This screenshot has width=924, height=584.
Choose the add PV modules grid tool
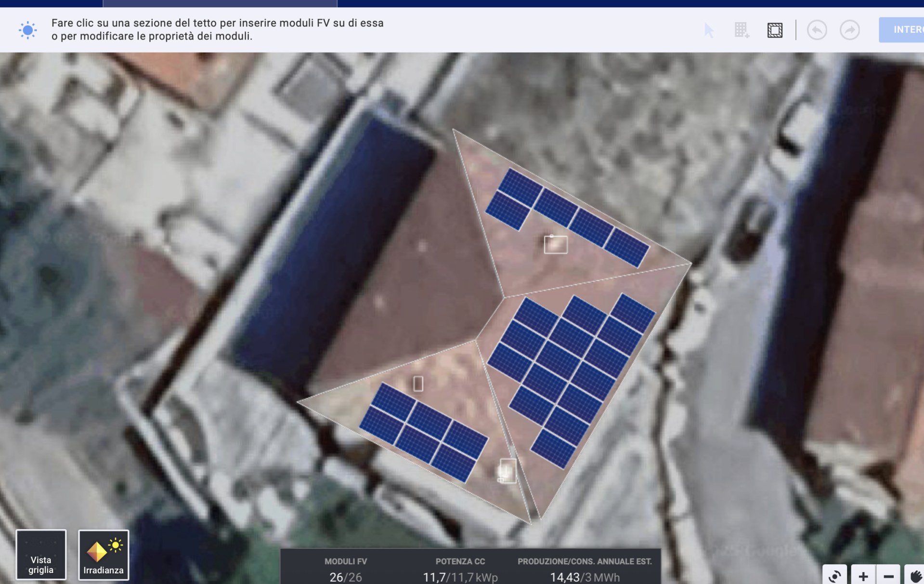(x=742, y=30)
